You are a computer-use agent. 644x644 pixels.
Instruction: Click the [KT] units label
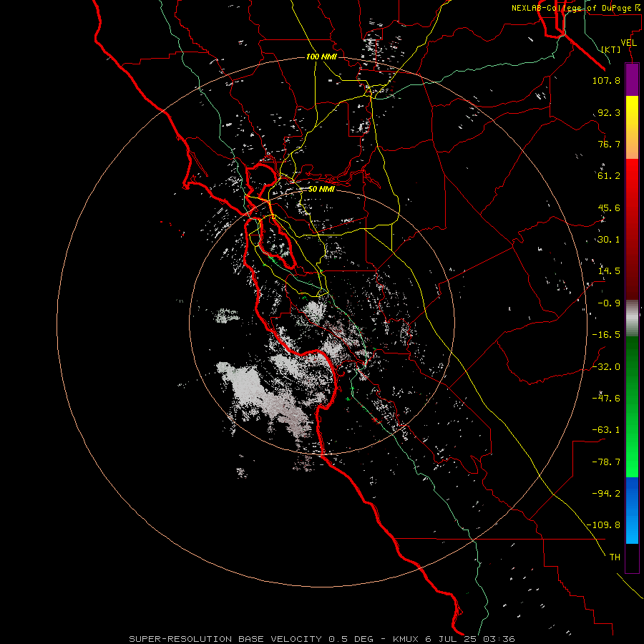pos(611,49)
